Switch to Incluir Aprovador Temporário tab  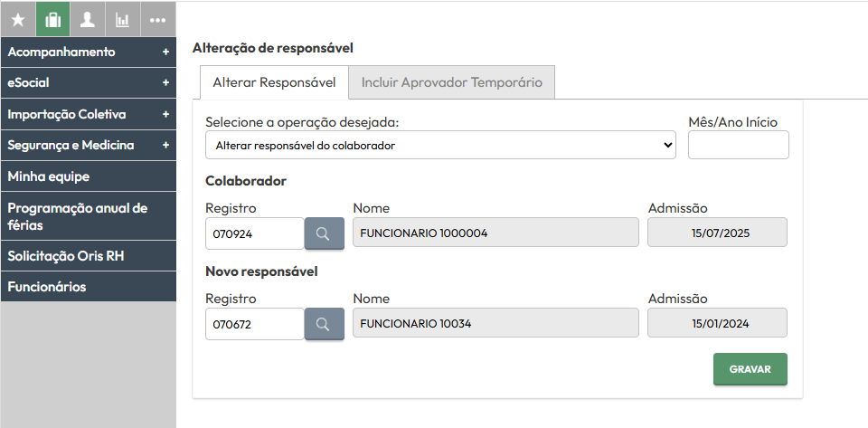click(452, 82)
